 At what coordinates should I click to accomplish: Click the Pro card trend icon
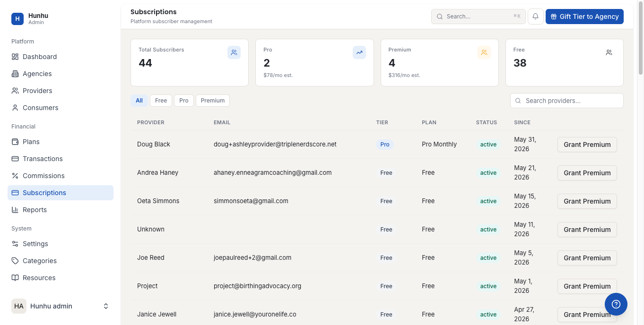pyautogui.click(x=359, y=52)
